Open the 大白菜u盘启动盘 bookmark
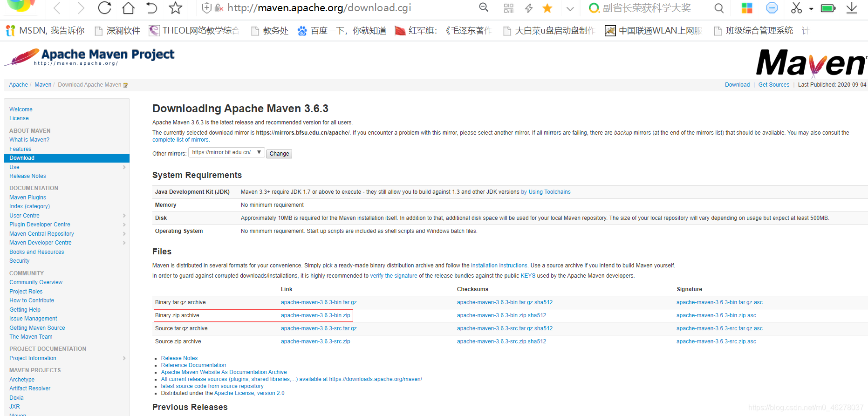The width and height of the screenshot is (868, 416). 549,31
